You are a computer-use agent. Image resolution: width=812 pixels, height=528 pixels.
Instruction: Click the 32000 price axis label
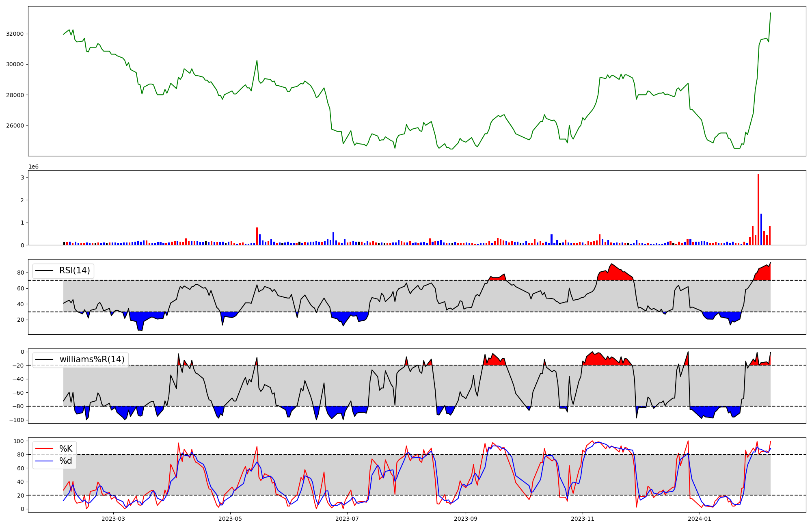click(x=15, y=34)
